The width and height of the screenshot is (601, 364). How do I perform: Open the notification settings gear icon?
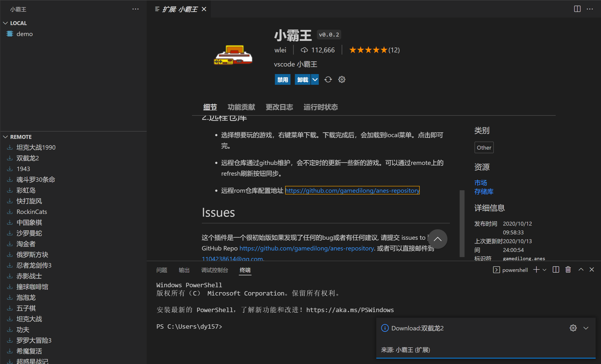tap(573, 328)
